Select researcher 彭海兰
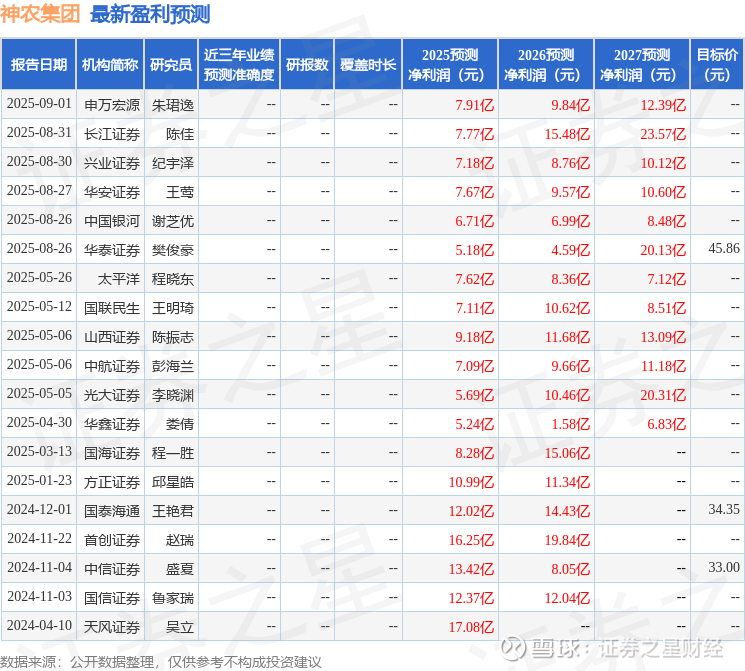Image resolution: width=745 pixels, height=671 pixels. click(173, 366)
